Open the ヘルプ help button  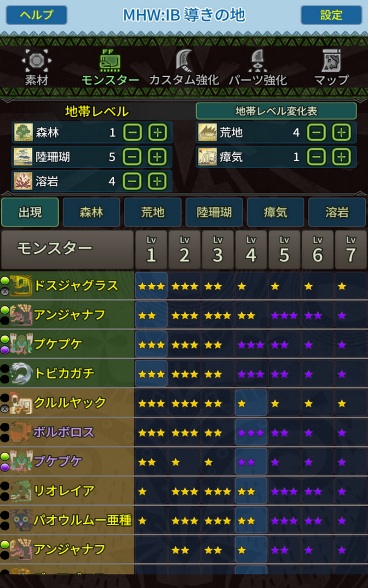coord(36,15)
